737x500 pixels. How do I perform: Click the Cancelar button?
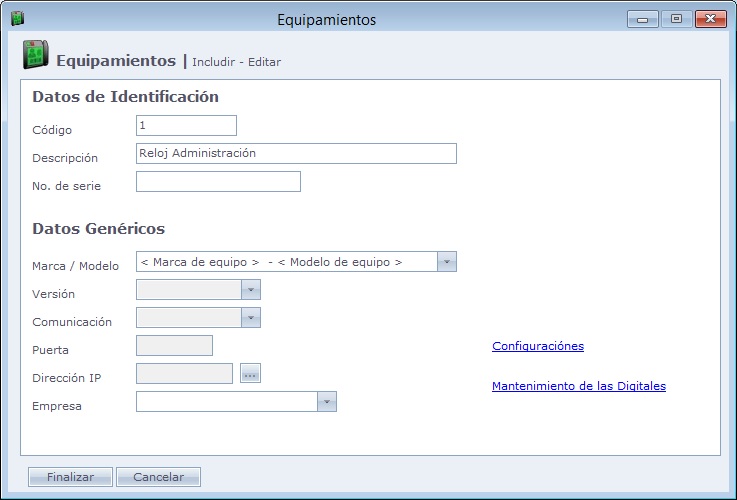coord(158,477)
